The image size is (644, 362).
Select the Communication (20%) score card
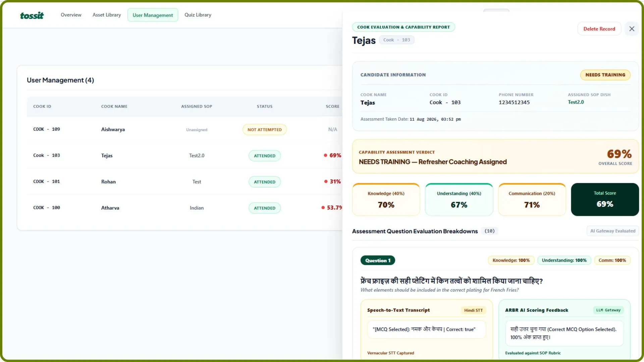(532, 199)
